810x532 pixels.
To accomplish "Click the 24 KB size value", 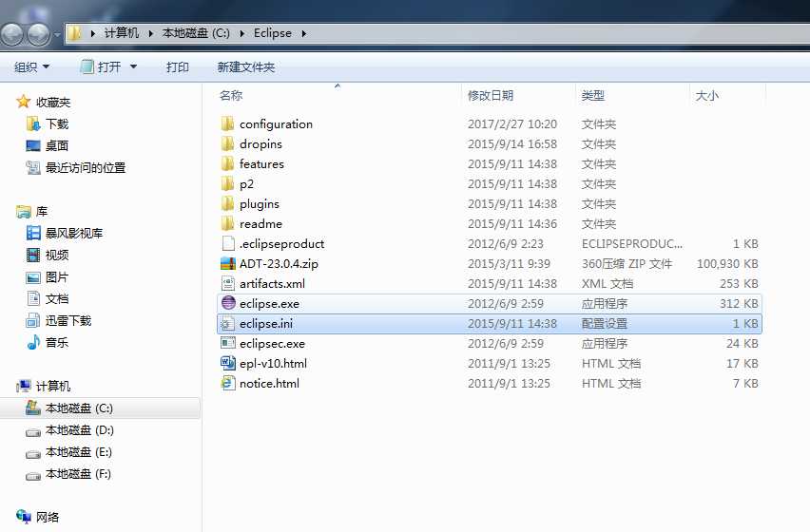I will tap(742, 343).
